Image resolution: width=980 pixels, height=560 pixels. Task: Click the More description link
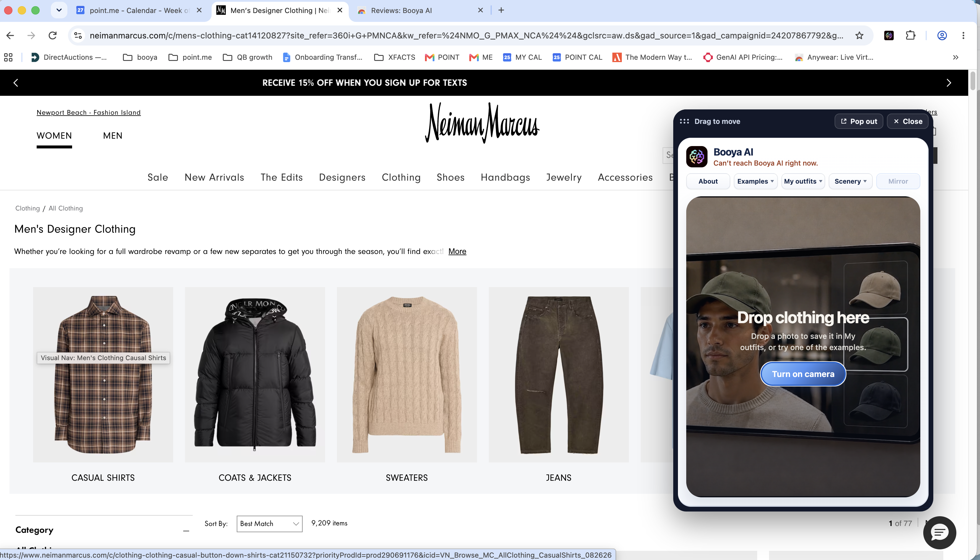(457, 251)
